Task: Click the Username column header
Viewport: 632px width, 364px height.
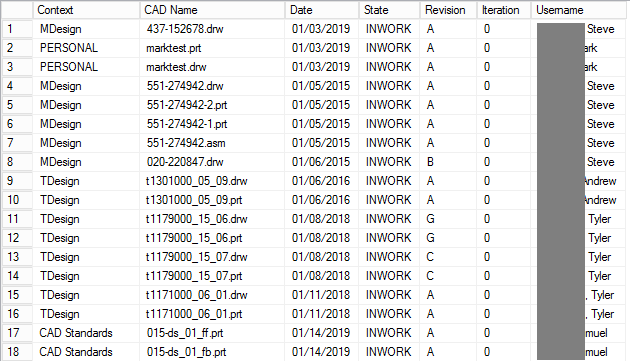Action: pyautogui.click(x=578, y=10)
